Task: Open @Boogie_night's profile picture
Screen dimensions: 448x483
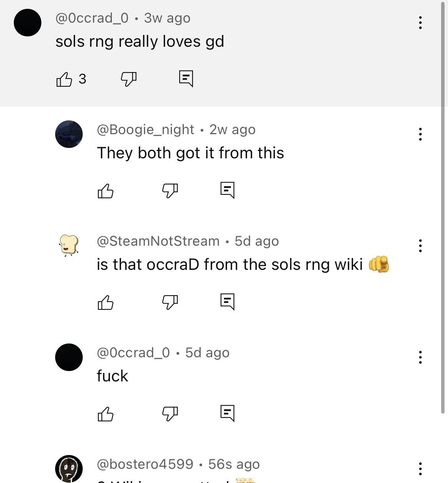Action: (69, 134)
